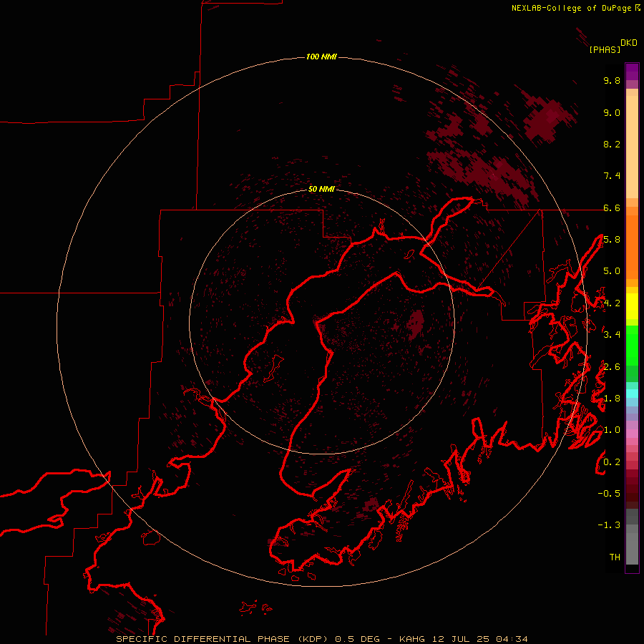Select the 1.8 scale value label

(x=612, y=399)
